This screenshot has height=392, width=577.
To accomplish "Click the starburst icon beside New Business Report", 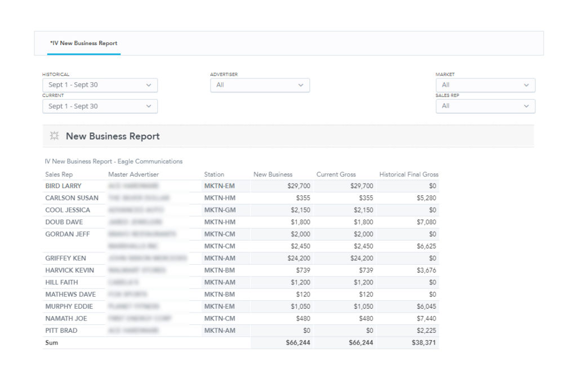I will pyautogui.click(x=55, y=136).
